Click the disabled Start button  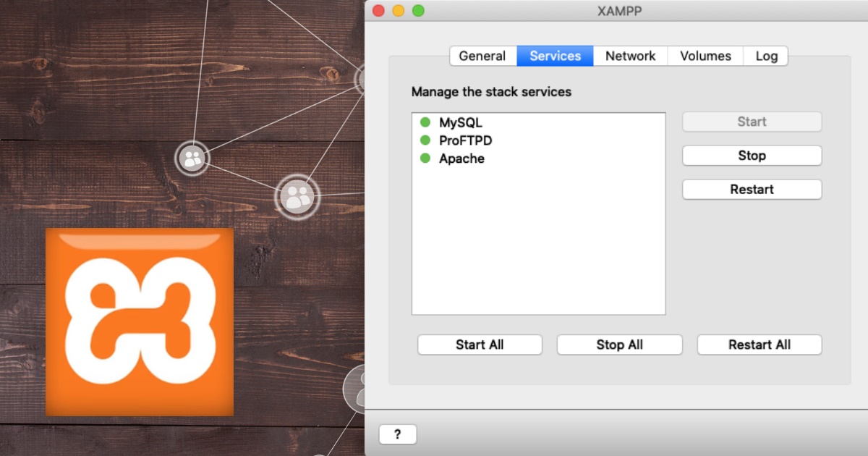(x=752, y=122)
